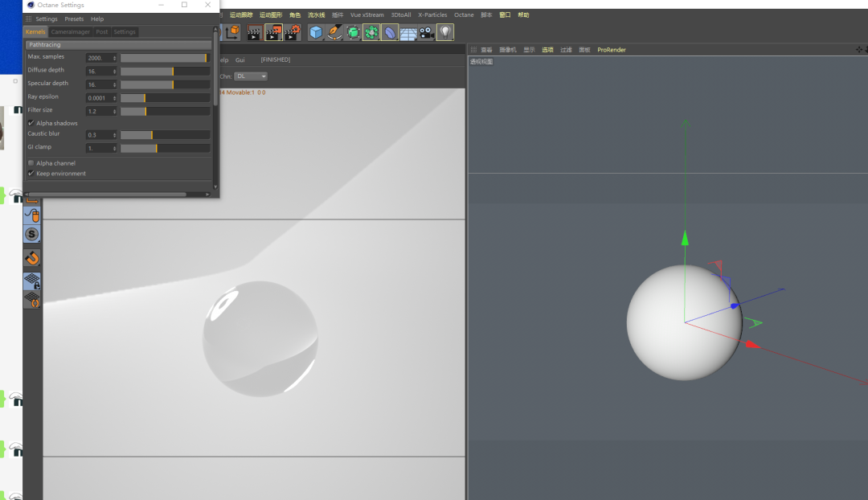Image resolution: width=868 pixels, height=500 pixels.
Task: Enable the Alpha channel checkbox
Action: 31,163
